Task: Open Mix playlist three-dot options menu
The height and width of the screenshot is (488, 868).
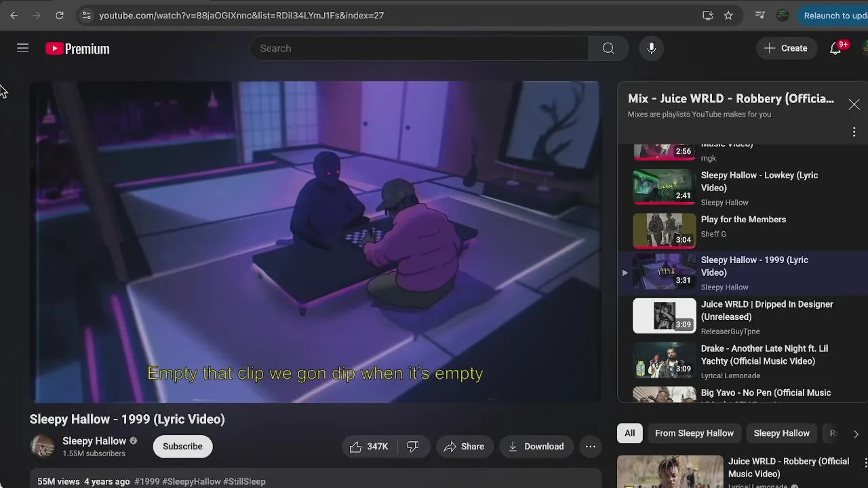Action: tap(854, 131)
